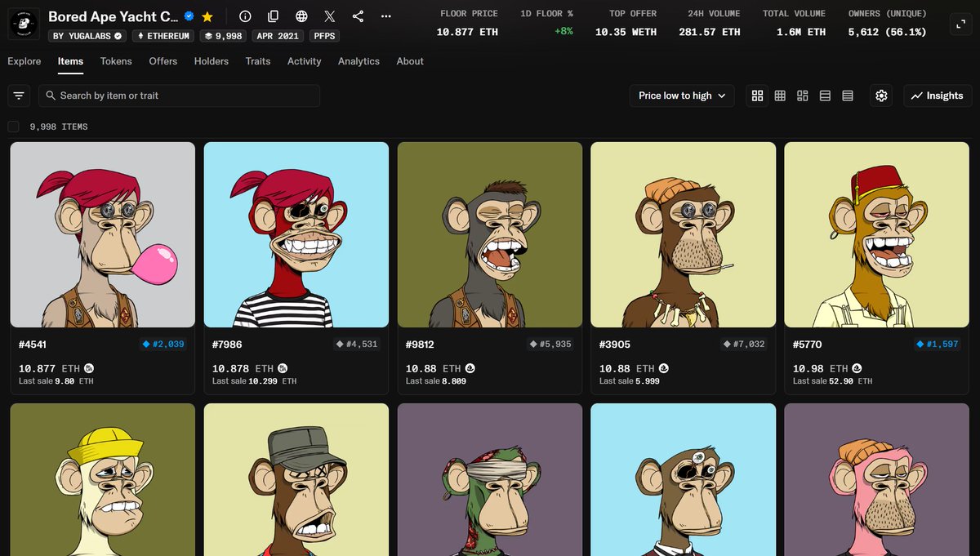Click the copy address icon
The height and width of the screenshot is (556, 980).
[x=274, y=16]
